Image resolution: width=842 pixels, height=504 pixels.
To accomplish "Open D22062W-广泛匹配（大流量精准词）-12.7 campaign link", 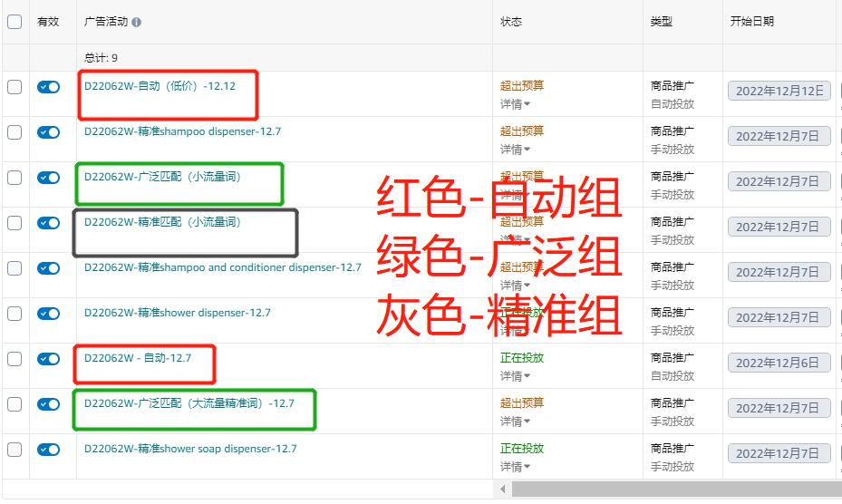I will [189, 403].
